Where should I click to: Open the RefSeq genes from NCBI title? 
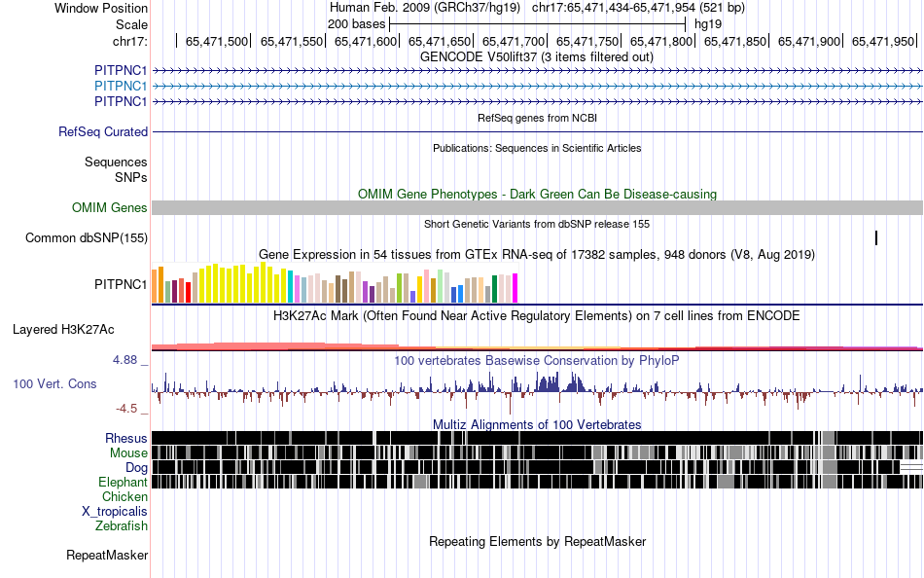(537, 118)
